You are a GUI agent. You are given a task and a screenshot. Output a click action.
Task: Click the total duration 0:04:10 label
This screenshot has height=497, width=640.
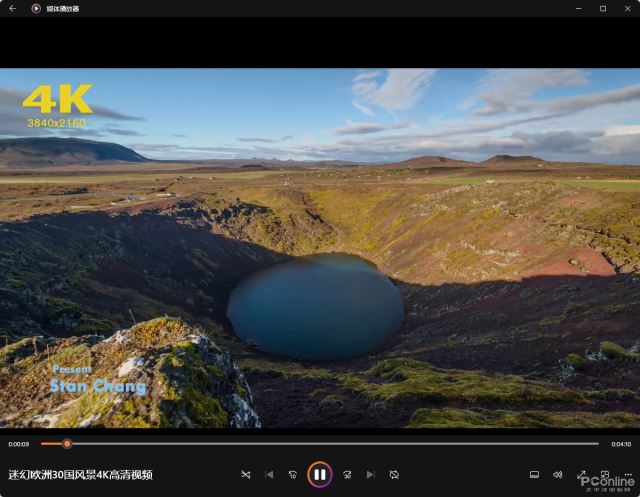click(621, 444)
